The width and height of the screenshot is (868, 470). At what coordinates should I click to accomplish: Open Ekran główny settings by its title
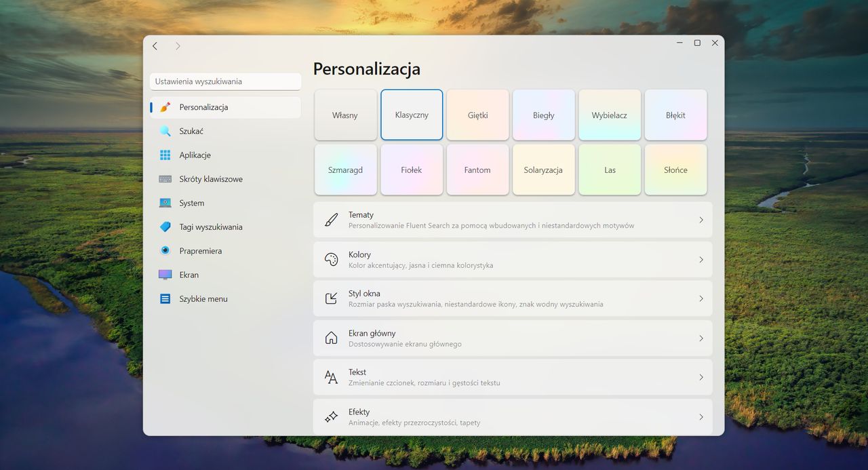click(372, 333)
